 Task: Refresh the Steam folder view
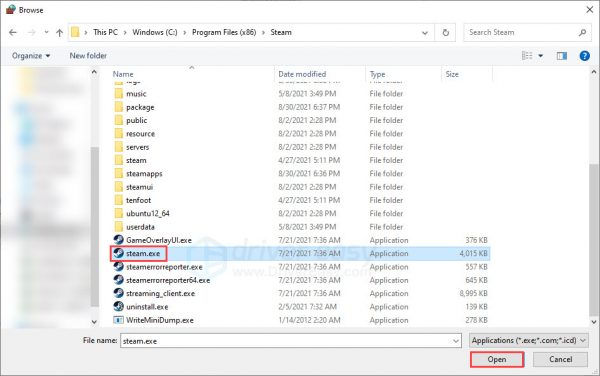coord(445,33)
